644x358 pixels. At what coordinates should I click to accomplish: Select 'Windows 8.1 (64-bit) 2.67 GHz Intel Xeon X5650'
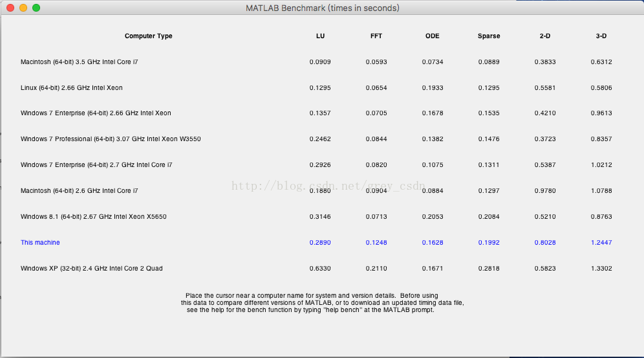[94, 217]
